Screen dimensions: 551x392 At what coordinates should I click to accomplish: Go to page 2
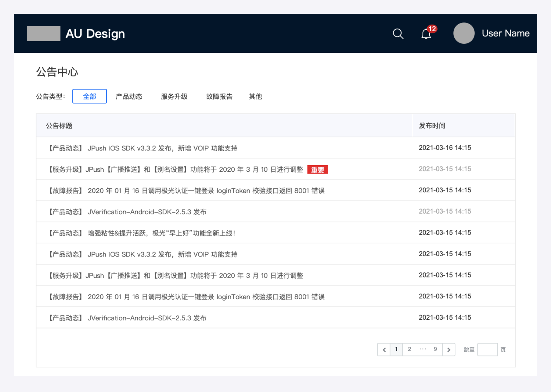point(409,349)
